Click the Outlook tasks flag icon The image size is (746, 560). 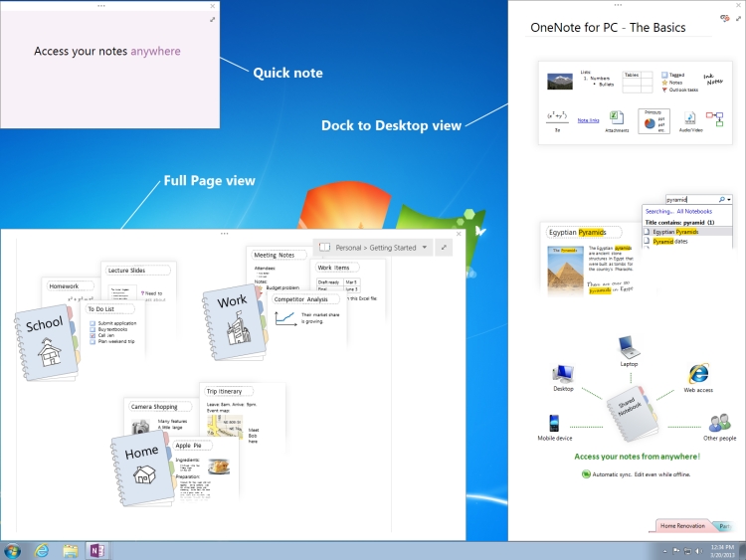pos(664,90)
